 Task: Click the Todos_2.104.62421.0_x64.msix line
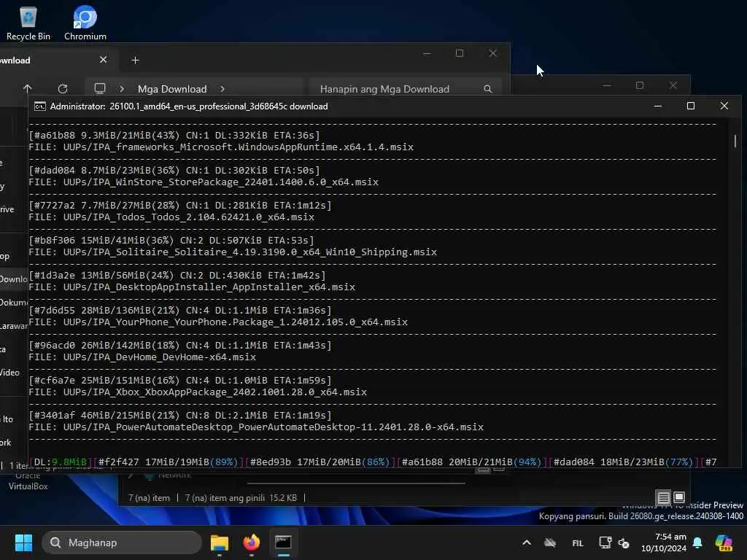(x=171, y=217)
